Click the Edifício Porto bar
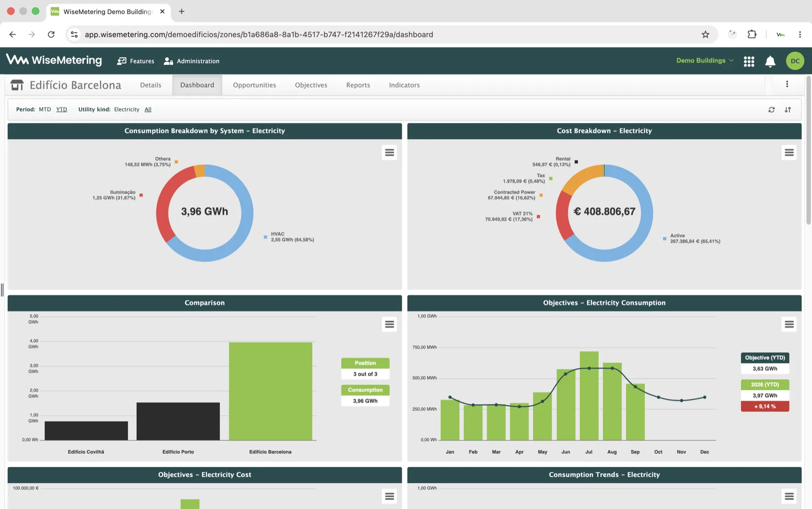Screen dimensions: 812x509 (x=178, y=421)
